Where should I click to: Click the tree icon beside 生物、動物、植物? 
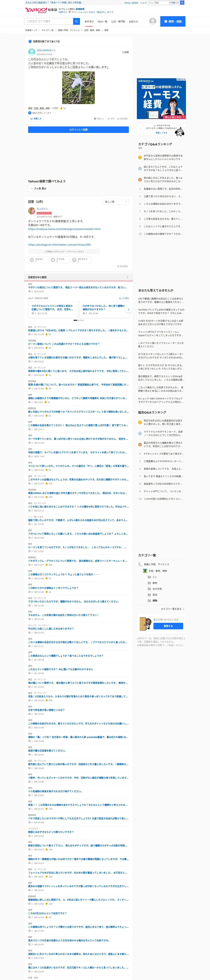[145, 571]
